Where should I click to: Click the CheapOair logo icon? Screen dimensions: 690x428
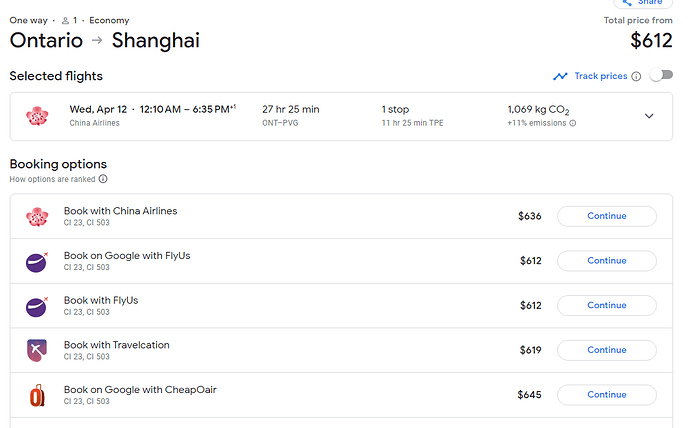(37, 395)
